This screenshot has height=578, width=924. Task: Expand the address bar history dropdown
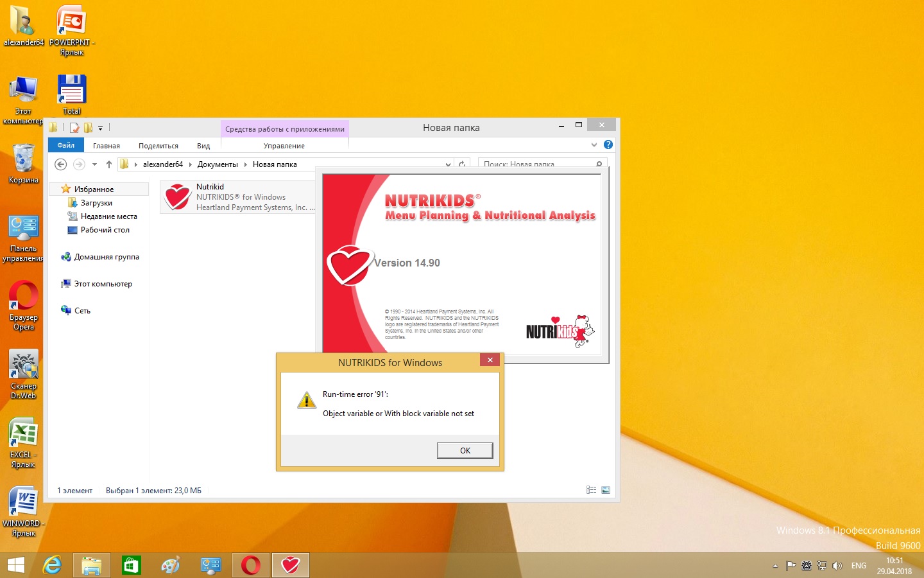click(448, 164)
